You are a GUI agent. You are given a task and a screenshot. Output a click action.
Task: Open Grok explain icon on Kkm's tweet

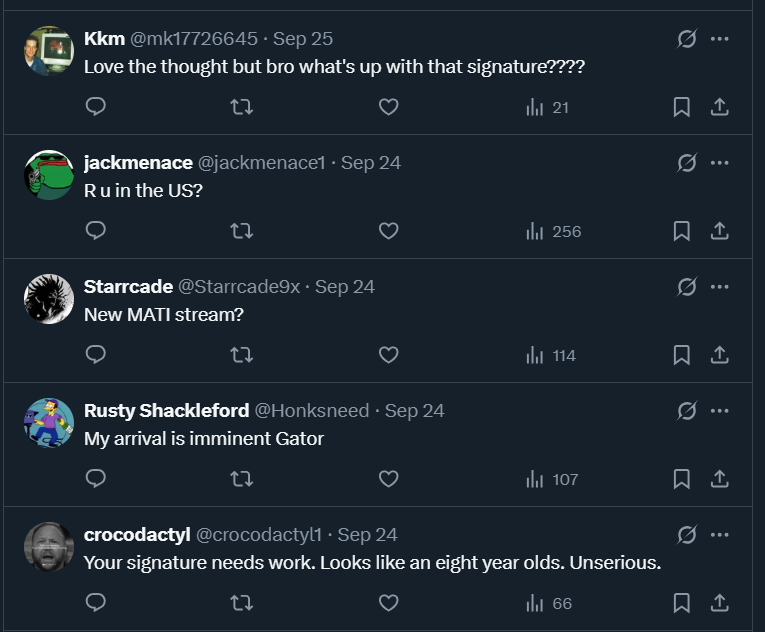pos(687,39)
